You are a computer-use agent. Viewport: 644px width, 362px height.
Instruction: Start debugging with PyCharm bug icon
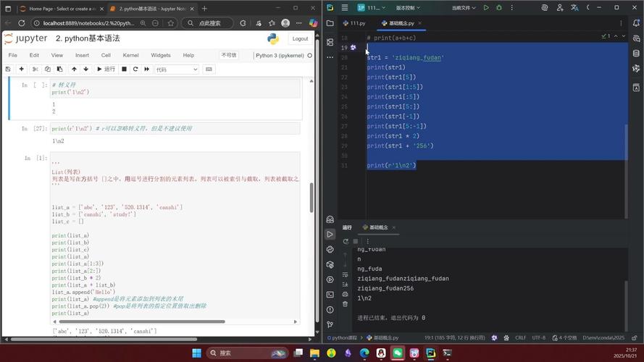click(499, 7)
